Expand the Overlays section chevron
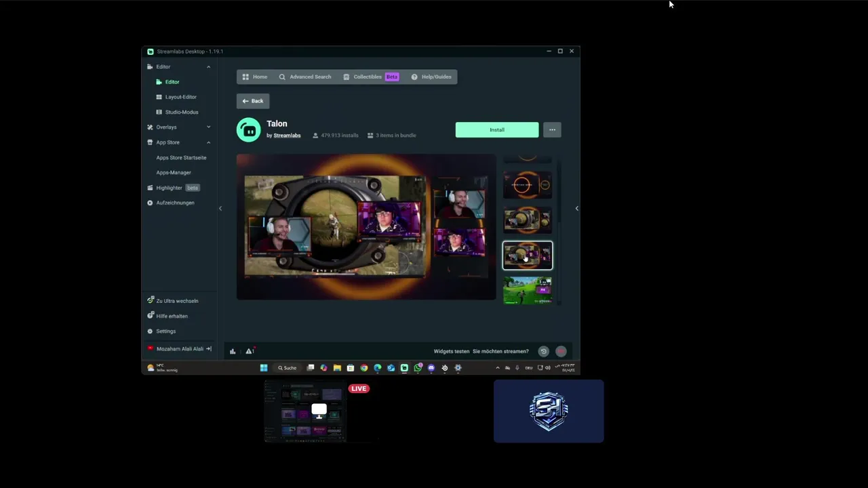Viewport: 868px width, 488px height. [208, 127]
